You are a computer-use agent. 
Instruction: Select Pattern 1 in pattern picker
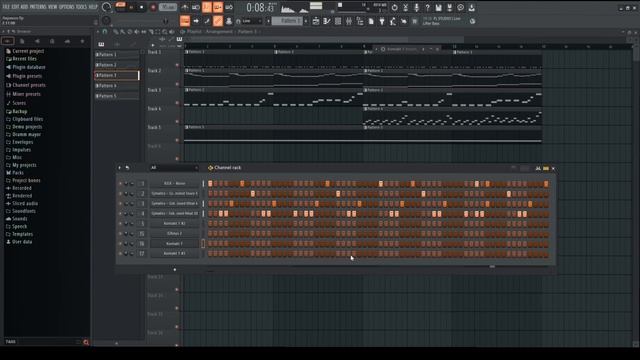pyautogui.click(x=117, y=54)
